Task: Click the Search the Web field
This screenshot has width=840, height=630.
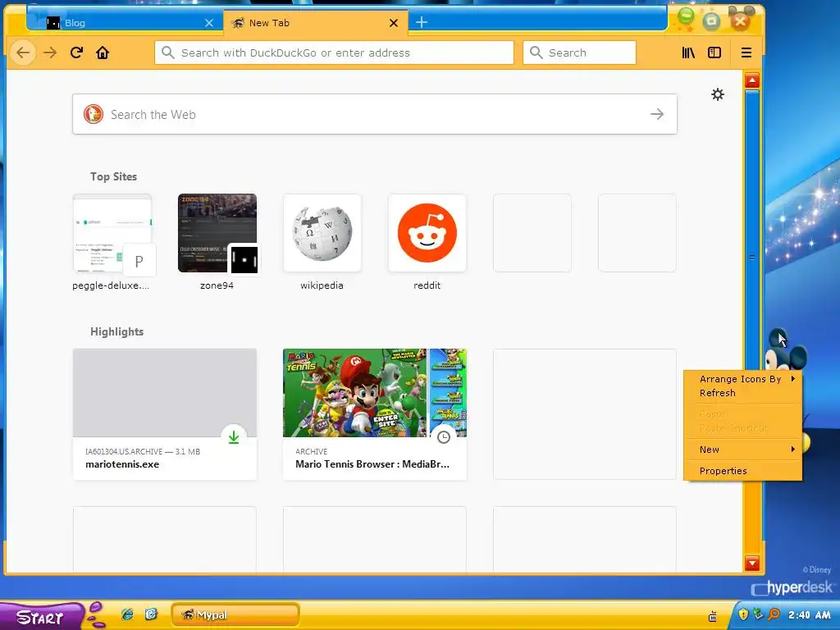Action: (x=374, y=114)
